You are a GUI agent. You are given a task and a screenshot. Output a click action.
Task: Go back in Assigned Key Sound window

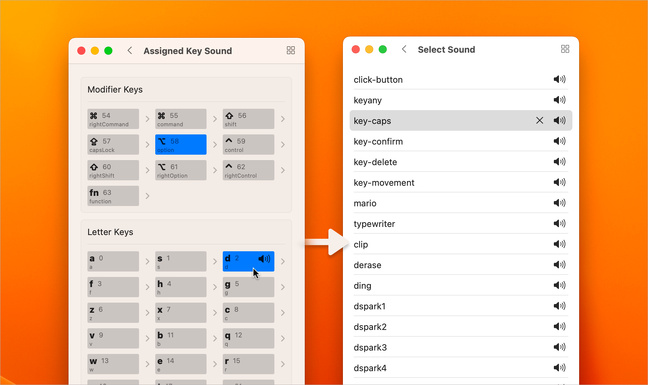(x=130, y=50)
